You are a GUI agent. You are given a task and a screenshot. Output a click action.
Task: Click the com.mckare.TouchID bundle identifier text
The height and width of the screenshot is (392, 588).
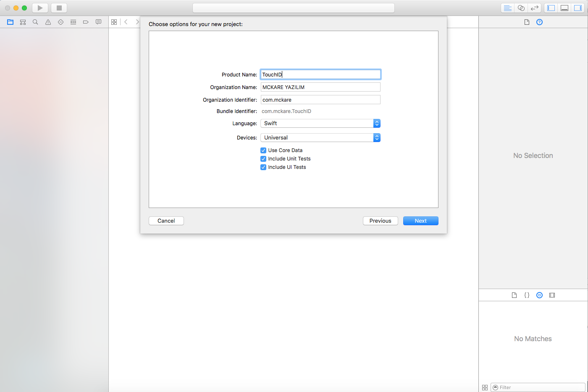[286, 111]
